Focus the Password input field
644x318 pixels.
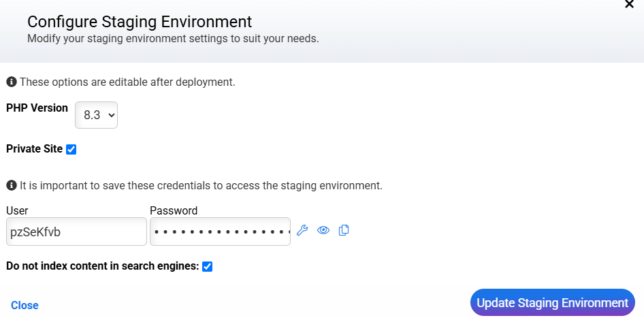pyautogui.click(x=220, y=232)
